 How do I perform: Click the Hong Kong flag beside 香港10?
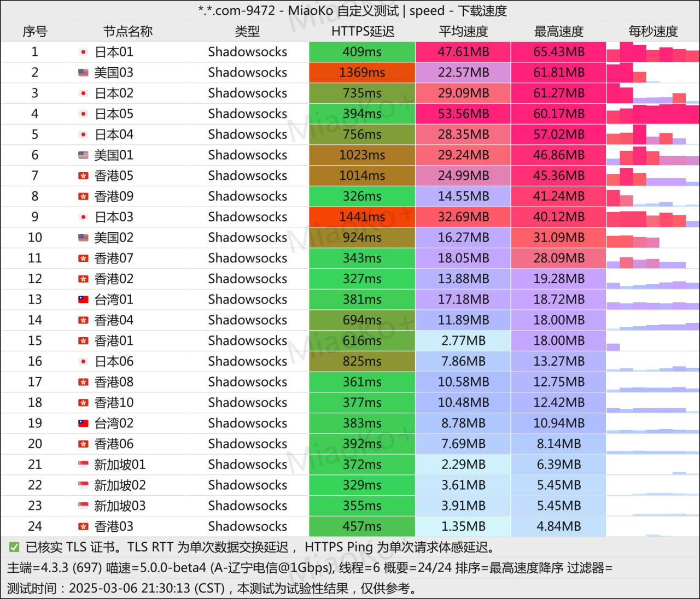pyautogui.click(x=83, y=403)
